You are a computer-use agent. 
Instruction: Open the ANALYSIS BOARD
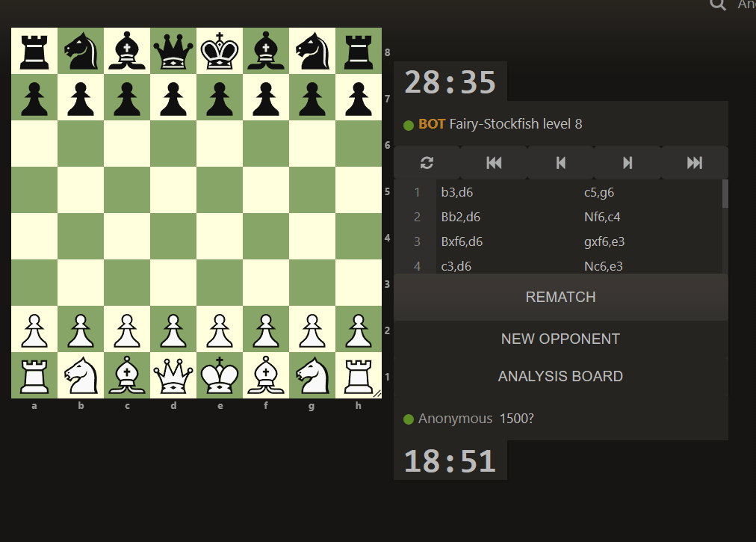point(561,377)
